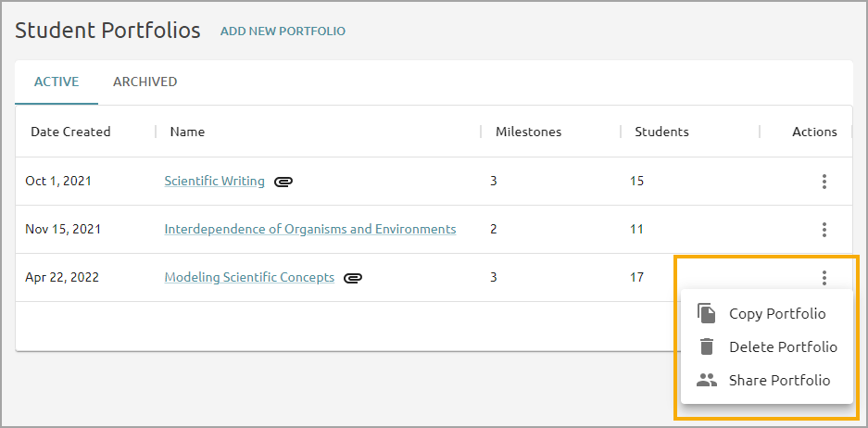Switch to the ARCHIVED tab
The height and width of the screenshot is (428, 868).
click(x=145, y=82)
